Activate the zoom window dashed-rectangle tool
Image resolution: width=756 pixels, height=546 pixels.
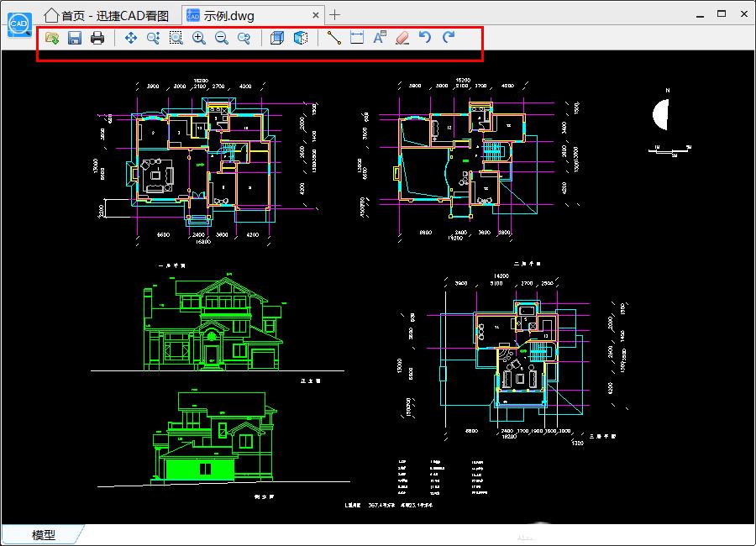pos(176,38)
